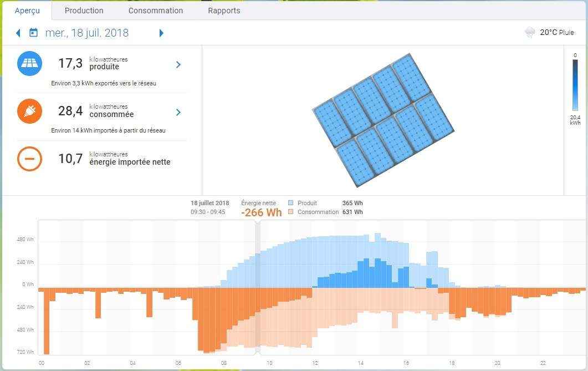
Task: Toggle the Produit legend swatch
Action: [290, 203]
